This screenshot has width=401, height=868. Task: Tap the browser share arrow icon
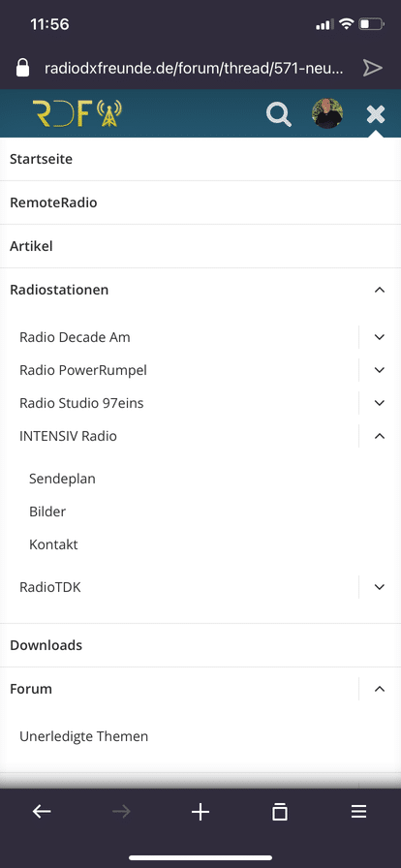click(373, 68)
